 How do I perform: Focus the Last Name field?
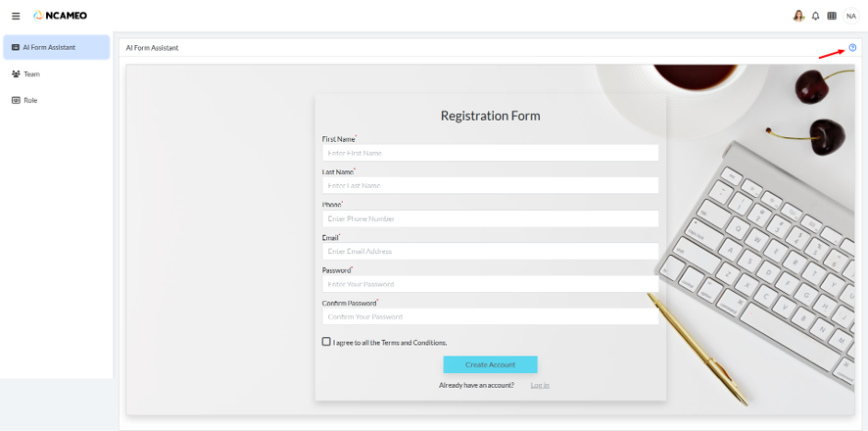pos(490,185)
